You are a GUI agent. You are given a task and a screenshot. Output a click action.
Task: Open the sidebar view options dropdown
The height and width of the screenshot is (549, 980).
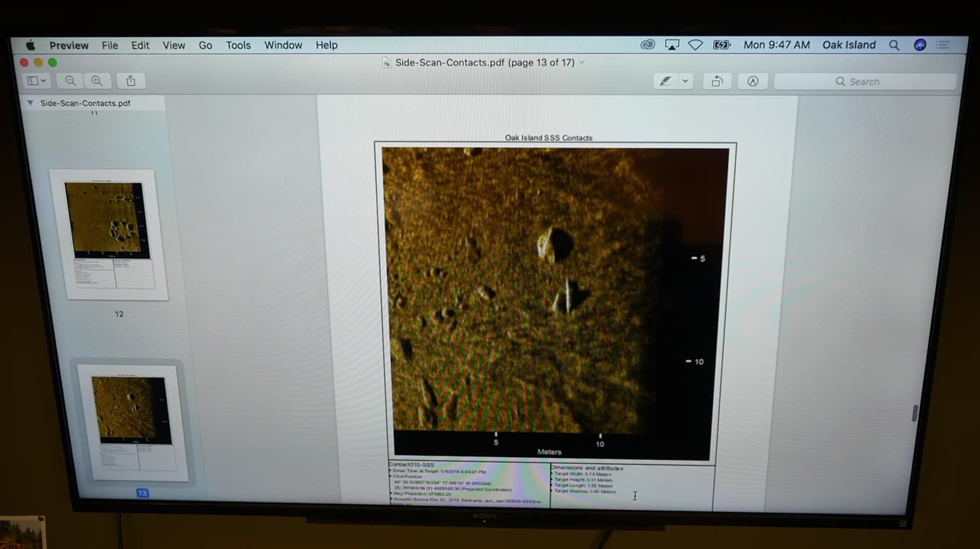point(36,81)
